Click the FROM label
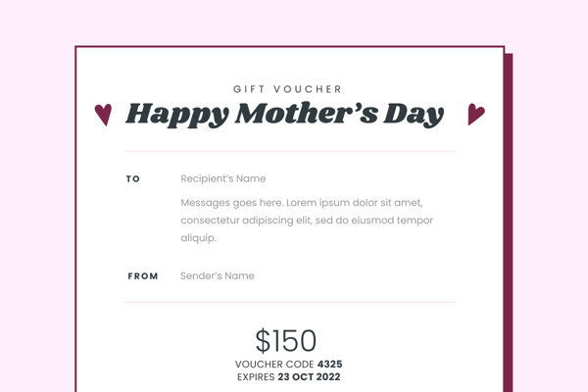 (143, 276)
